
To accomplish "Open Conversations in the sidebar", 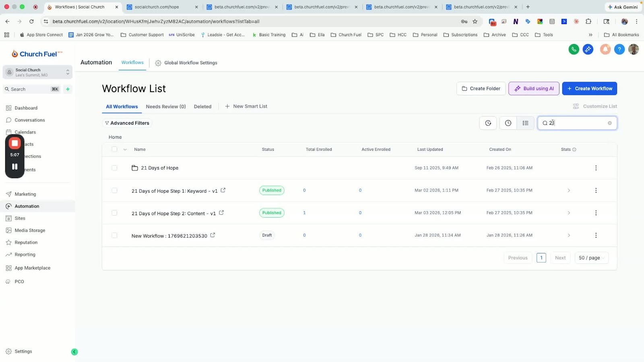I will 30,120.
